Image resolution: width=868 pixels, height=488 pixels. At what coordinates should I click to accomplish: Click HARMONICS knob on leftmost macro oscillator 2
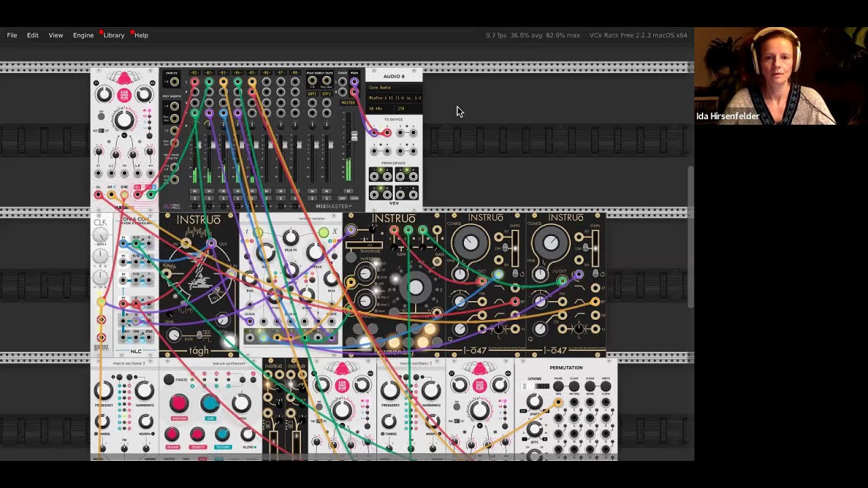144,390
